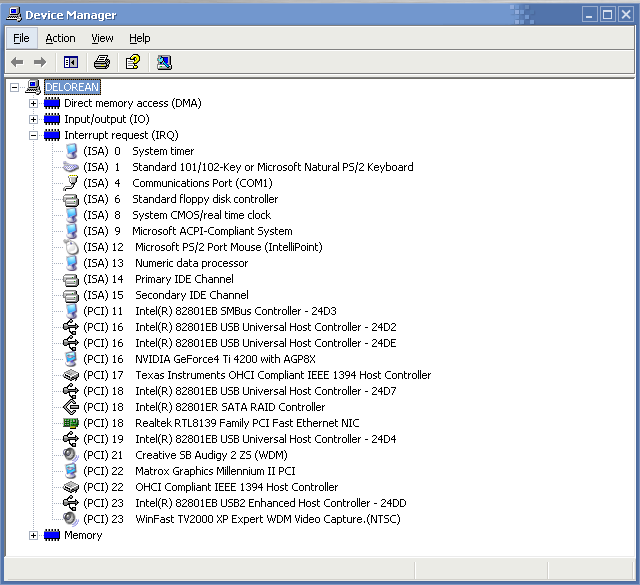Viewport: 640px width, 585px height.
Task: Select Intel 82801ER SATA RAID Controller entry
Action: click(x=204, y=407)
